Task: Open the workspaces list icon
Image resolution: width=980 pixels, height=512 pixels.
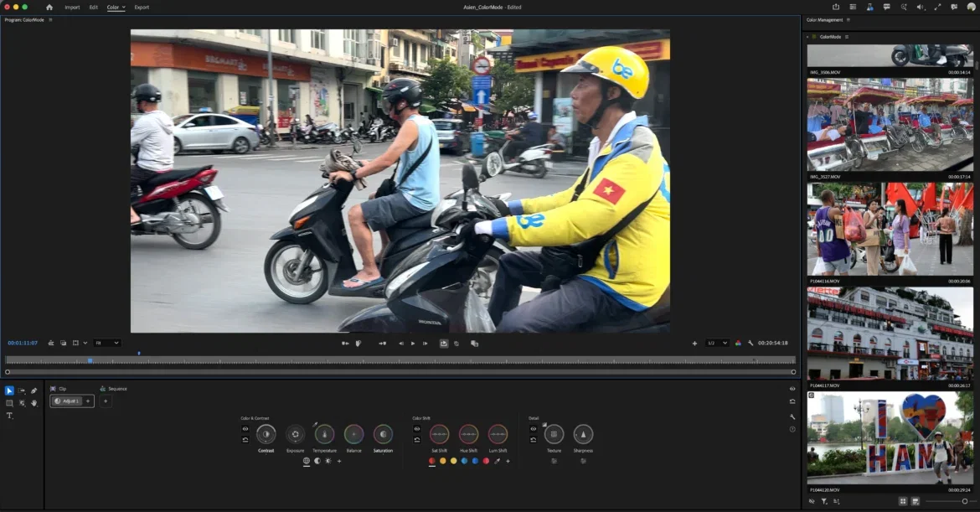Action: click(853, 7)
